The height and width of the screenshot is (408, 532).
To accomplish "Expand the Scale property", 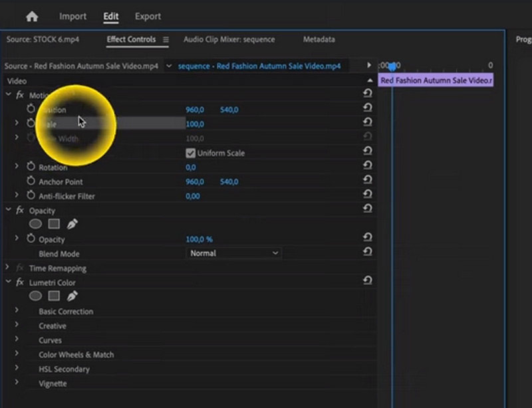I will coord(16,122).
